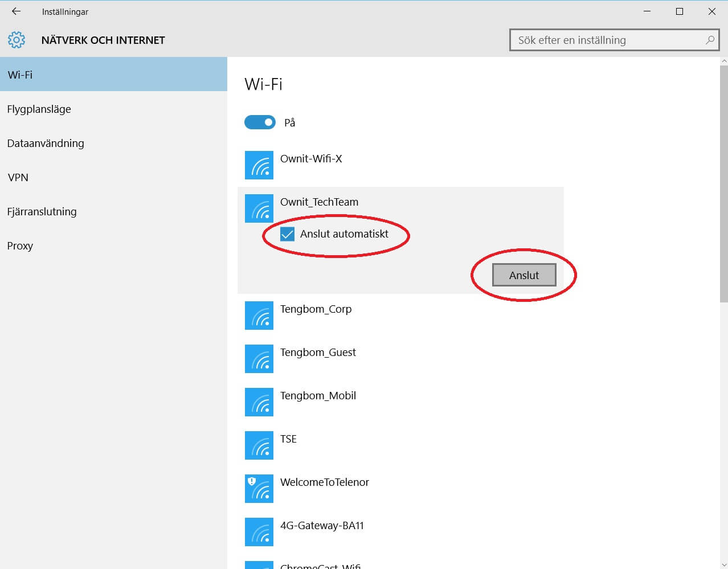Turn off the Wi-Fi switch

pos(260,122)
